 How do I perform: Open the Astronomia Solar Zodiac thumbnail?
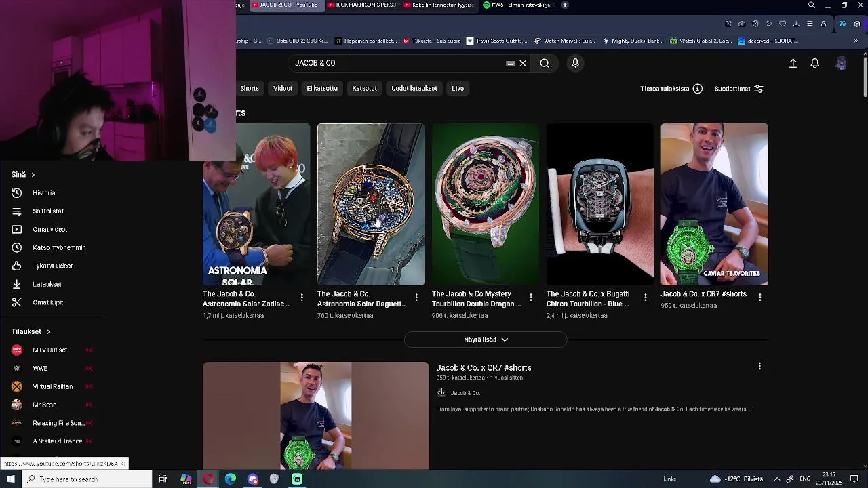(x=256, y=204)
